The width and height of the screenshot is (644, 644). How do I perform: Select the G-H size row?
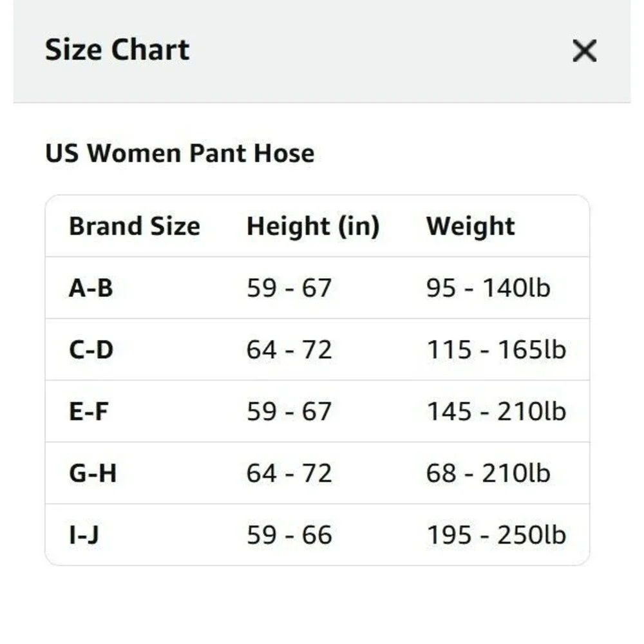[317, 473]
